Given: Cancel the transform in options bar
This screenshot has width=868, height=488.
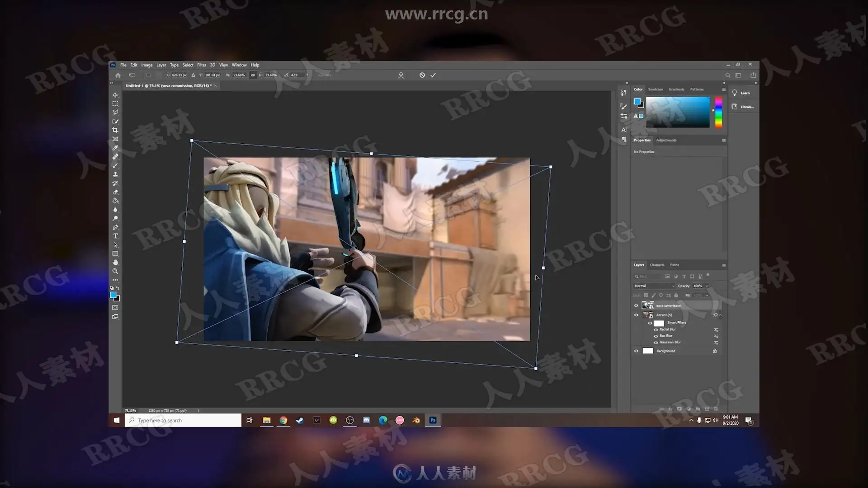Looking at the screenshot, I should click(x=422, y=75).
